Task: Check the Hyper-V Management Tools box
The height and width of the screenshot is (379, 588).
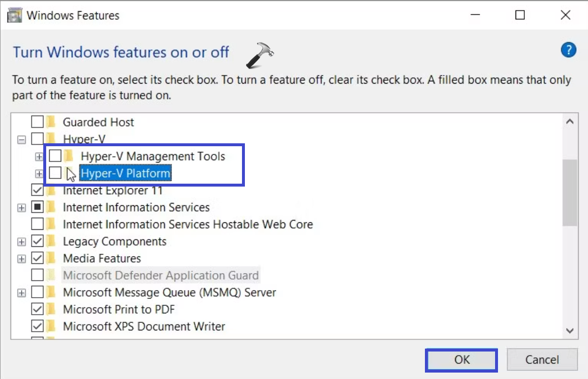Action: (55, 156)
